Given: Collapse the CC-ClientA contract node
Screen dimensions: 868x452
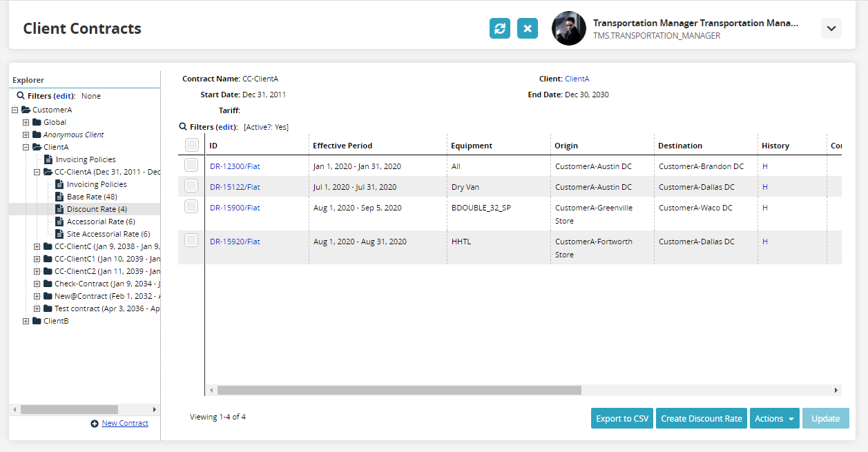Looking at the screenshot, I should point(37,172).
